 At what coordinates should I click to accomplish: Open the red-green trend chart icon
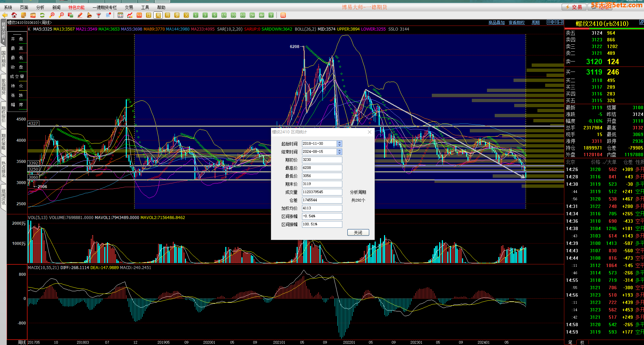[x=130, y=15]
